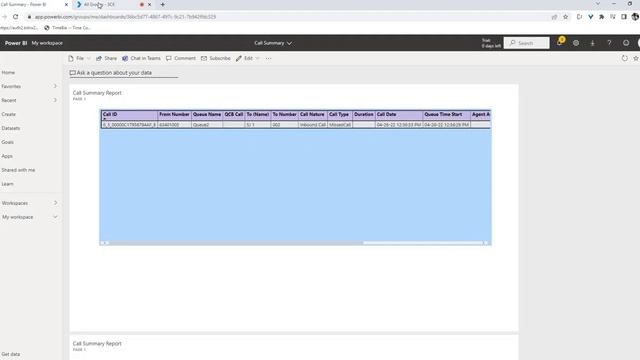Click the To Number column header

284,115
